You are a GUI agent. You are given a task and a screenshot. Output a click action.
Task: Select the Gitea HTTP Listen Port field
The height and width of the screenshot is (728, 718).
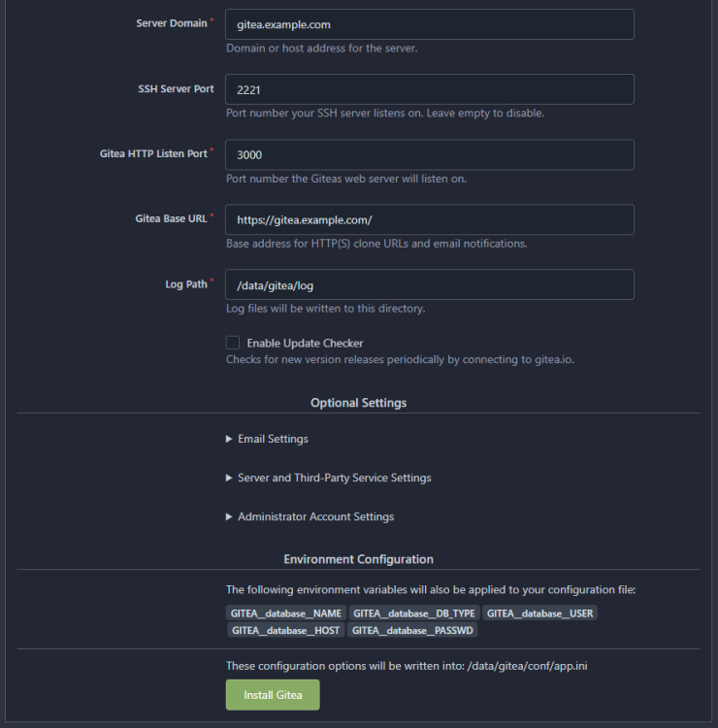click(429, 154)
